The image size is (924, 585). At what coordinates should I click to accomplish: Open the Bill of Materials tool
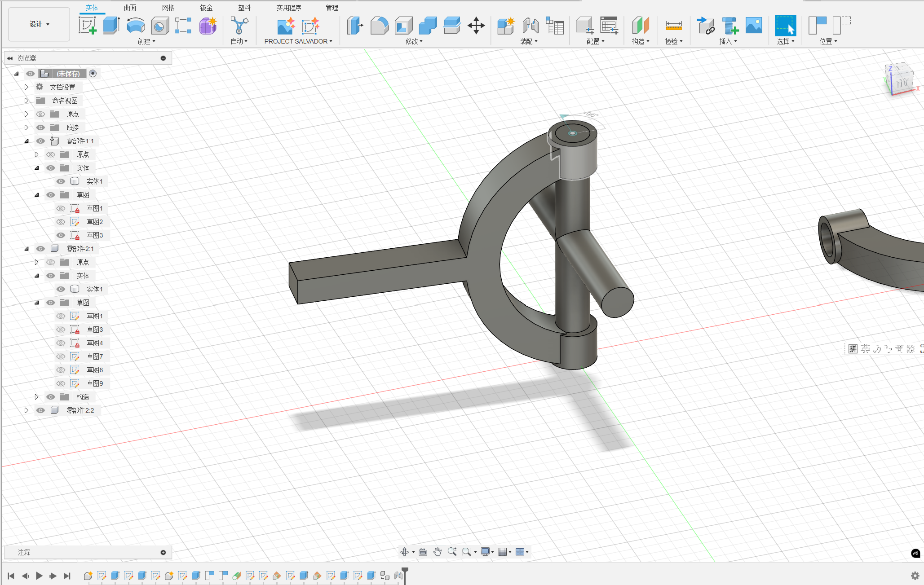click(x=555, y=25)
